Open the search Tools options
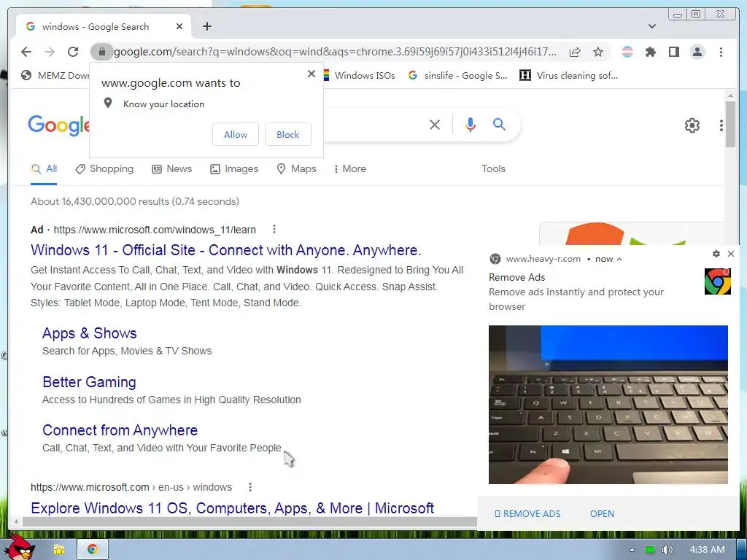The height and width of the screenshot is (560, 747). (x=493, y=169)
